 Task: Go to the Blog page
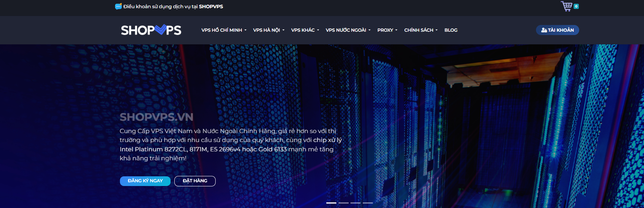coord(451,30)
